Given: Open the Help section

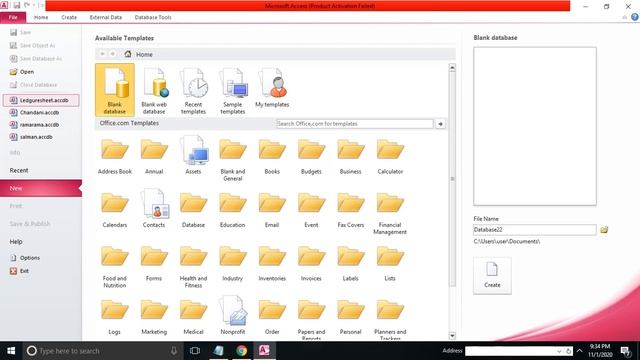Looking at the screenshot, I should [16, 242].
